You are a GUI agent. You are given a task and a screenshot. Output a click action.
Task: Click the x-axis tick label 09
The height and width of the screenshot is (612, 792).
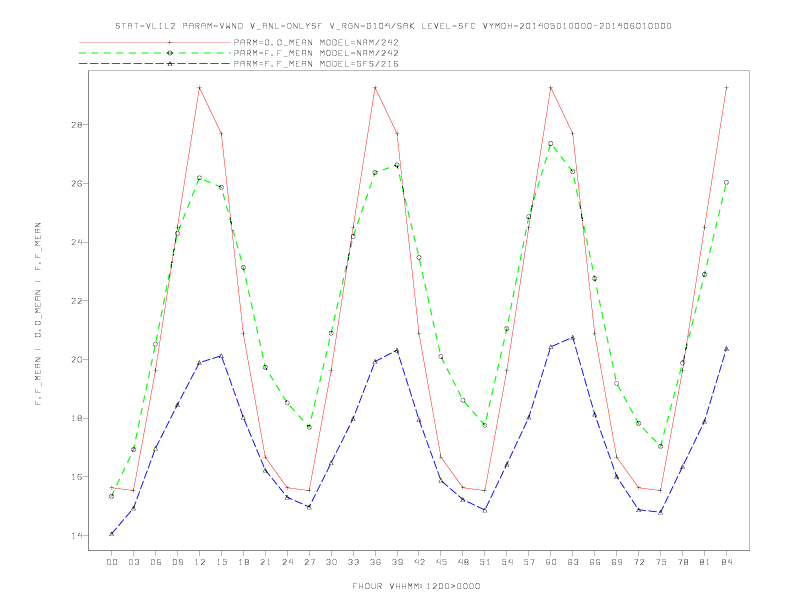point(177,562)
